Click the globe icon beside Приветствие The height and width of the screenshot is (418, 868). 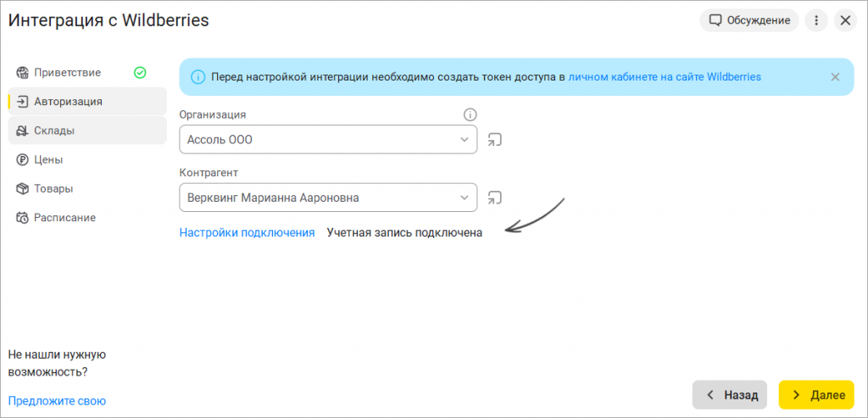pos(22,73)
